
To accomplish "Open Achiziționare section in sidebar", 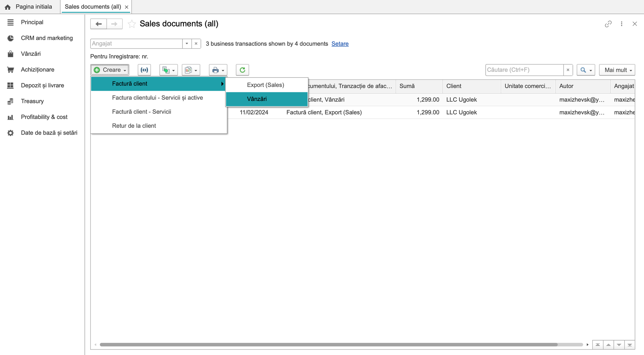I will 38,70.
